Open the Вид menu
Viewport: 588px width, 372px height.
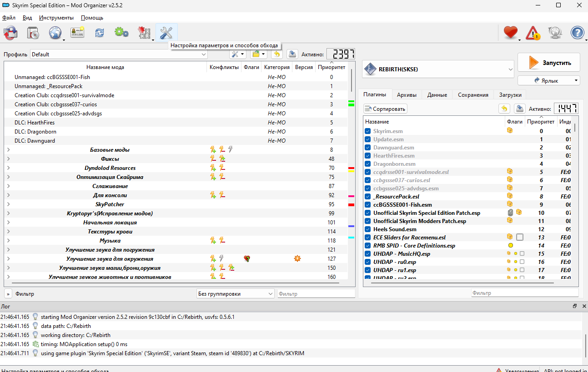tap(27, 18)
